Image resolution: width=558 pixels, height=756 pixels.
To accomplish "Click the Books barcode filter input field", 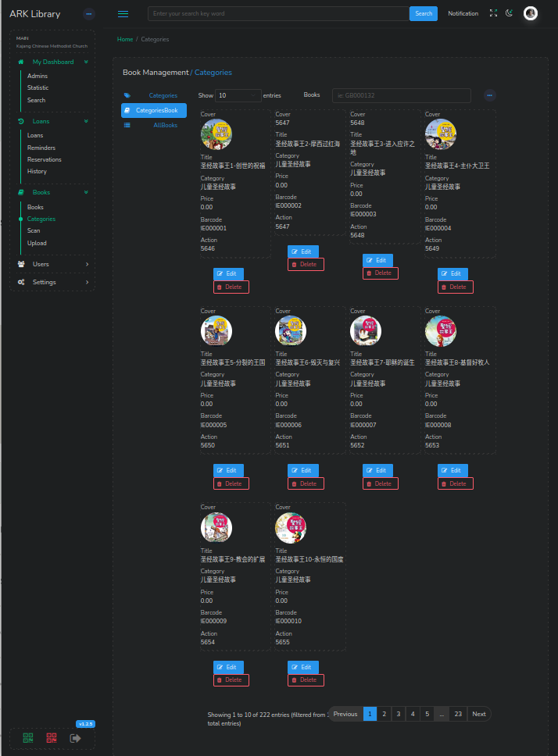I will point(401,95).
